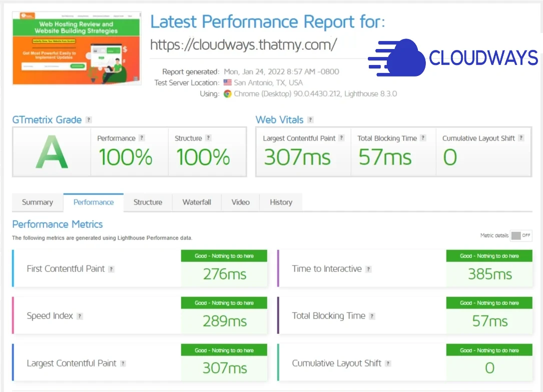Click the Good badge above the 307ms value

(x=224, y=350)
